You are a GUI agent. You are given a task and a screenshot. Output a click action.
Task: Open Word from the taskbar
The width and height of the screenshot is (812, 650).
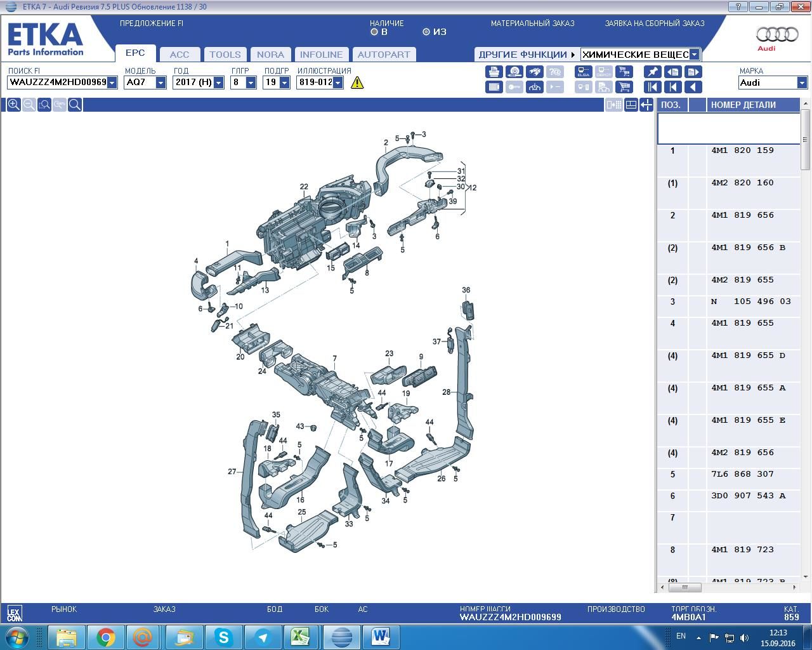coord(381,637)
